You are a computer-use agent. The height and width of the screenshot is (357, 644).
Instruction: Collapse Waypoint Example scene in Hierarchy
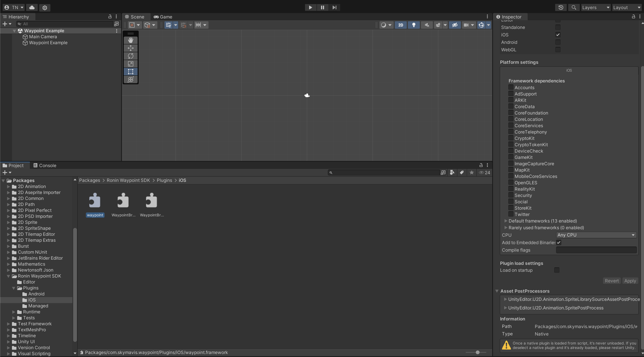pos(15,31)
